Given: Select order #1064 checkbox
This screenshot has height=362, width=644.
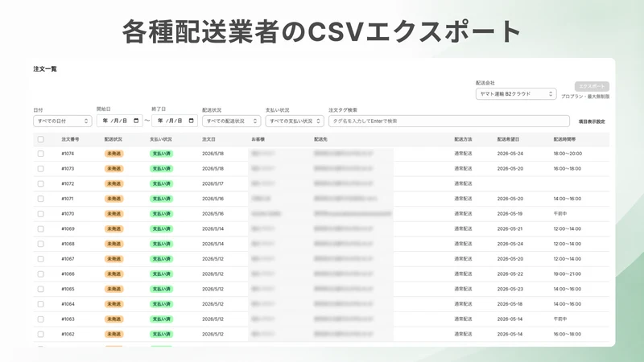Looking at the screenshot, I should coord(41,304).
